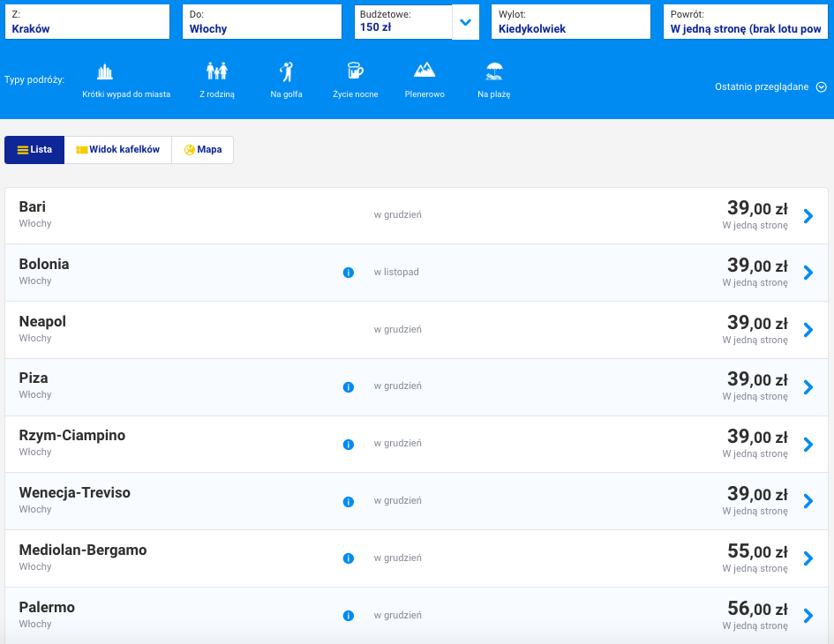Click the info icon beside Bolonia

[348, 273]
